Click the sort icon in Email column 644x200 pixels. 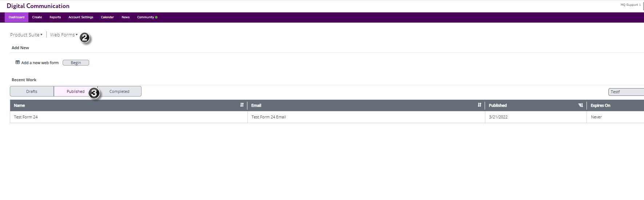480,105
